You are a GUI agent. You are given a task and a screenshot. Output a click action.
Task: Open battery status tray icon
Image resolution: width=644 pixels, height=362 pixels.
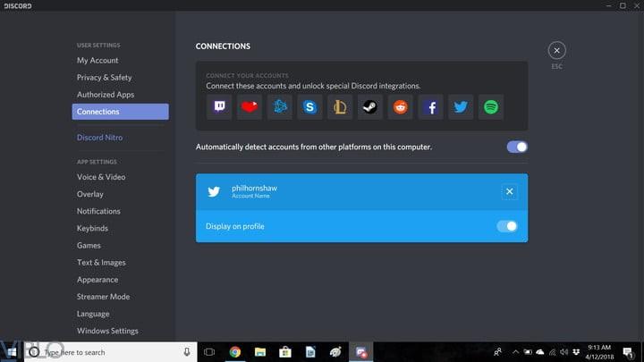[x=528, y=352]
